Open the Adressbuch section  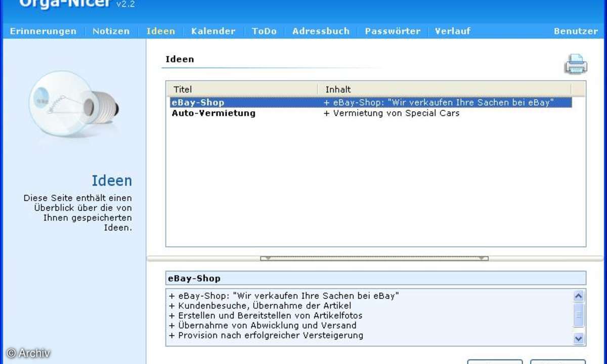pyautogui.click(x=321, y=31)
